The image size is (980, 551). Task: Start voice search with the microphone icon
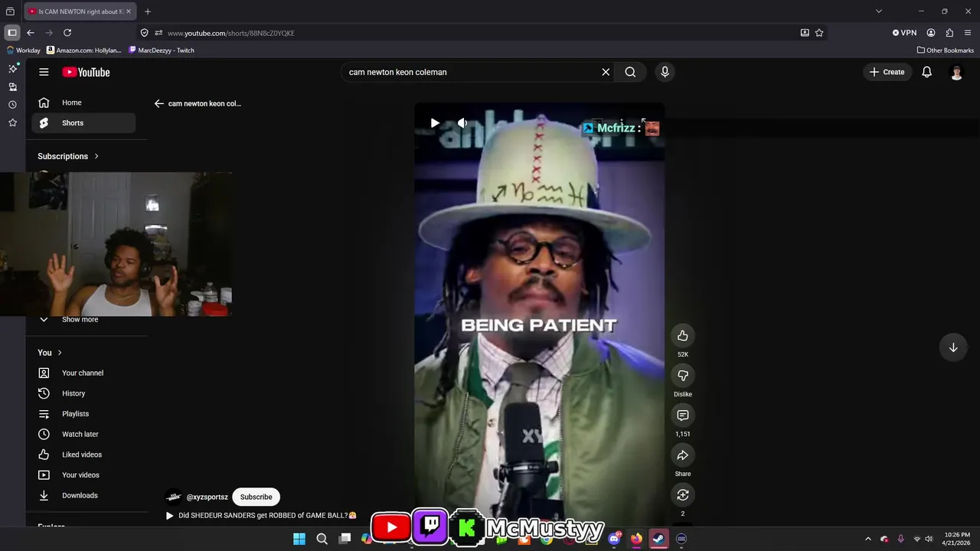click(x=665, y=72)
